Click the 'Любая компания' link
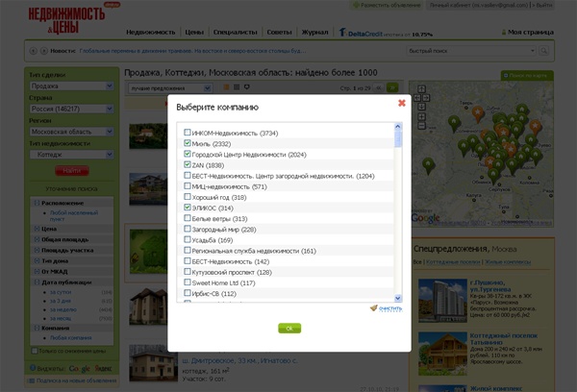577x392 pixels. (x=70, y=337)
